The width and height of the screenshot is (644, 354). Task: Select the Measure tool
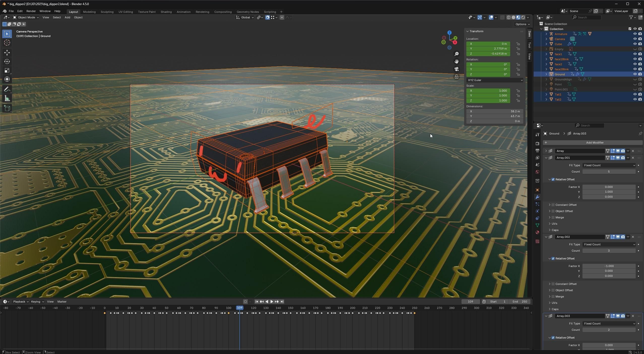point(7,98)
